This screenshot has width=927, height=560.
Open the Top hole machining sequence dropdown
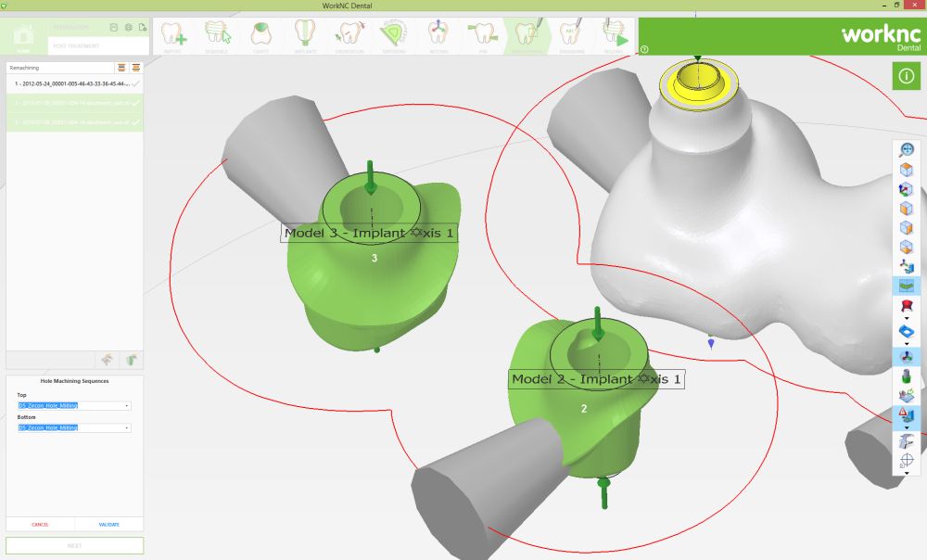[74, 406]
